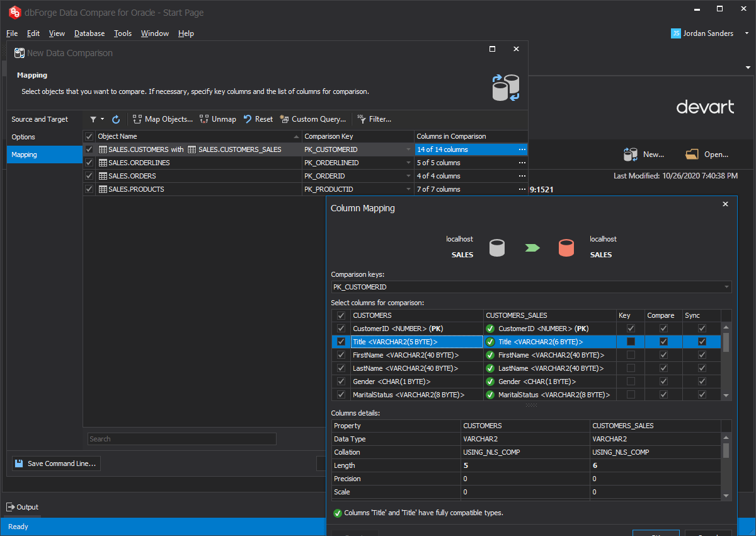This screenshot has width=756, height=536.
Task: Click the Refresh icon in mapping toolbar
Action: [x=116, y=119]
